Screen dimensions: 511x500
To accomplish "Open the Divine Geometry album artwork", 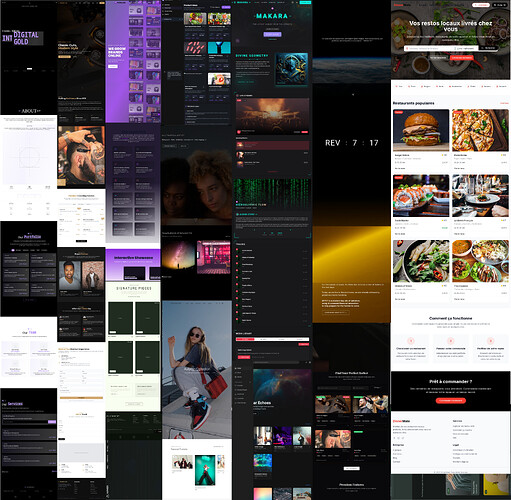I will click(x=291, y=69).
